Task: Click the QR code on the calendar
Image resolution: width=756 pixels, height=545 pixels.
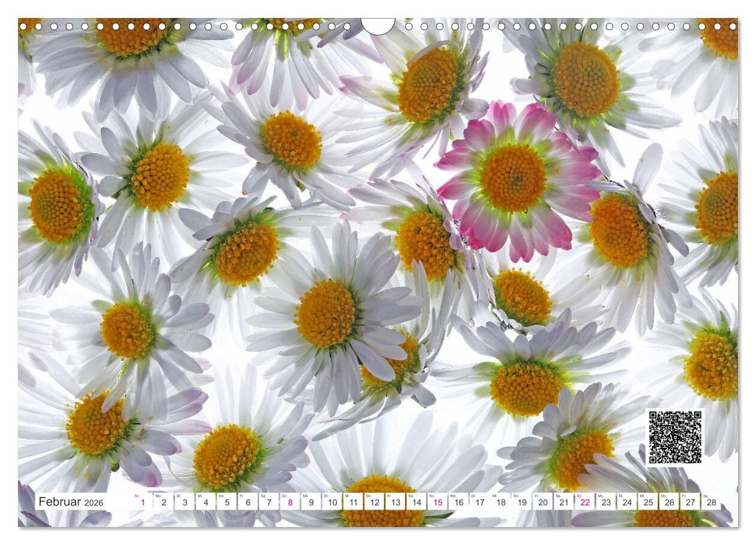Action: point(674,436)
